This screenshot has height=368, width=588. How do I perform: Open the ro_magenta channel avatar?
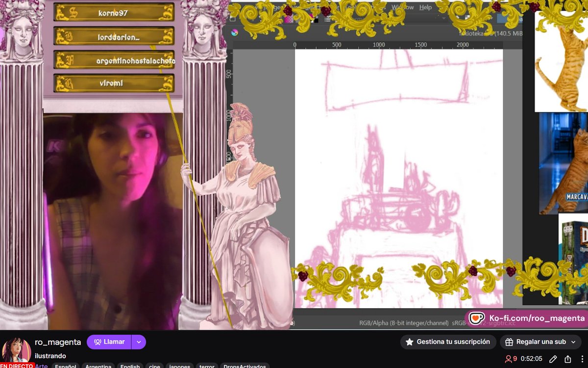16,349
